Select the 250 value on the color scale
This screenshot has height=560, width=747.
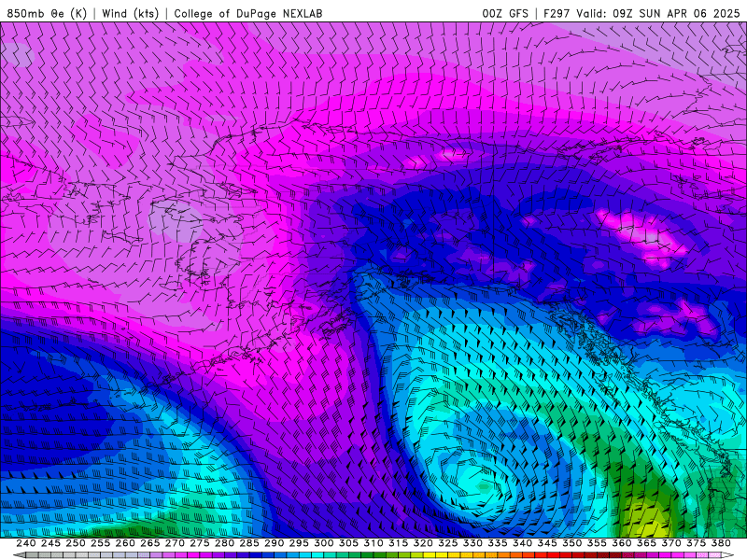pos(76,543)
